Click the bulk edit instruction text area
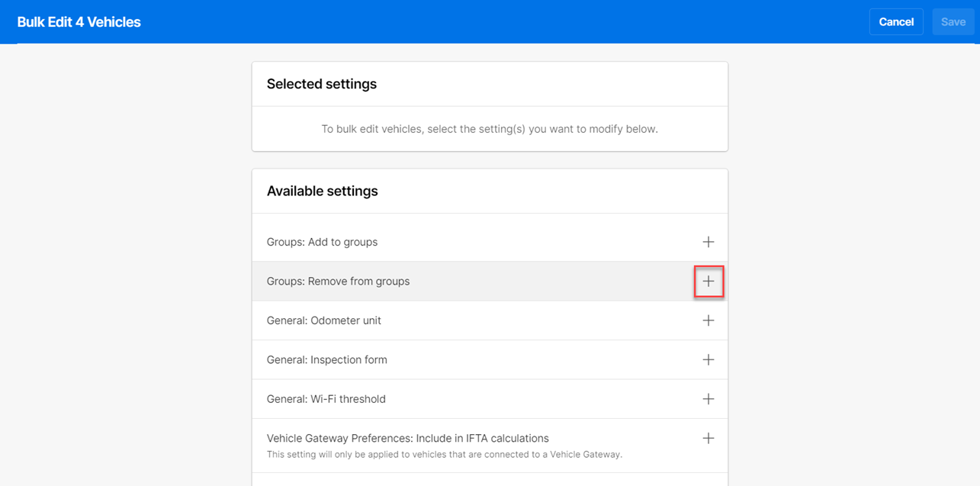The image size is (980, 486). coord(490,129)
